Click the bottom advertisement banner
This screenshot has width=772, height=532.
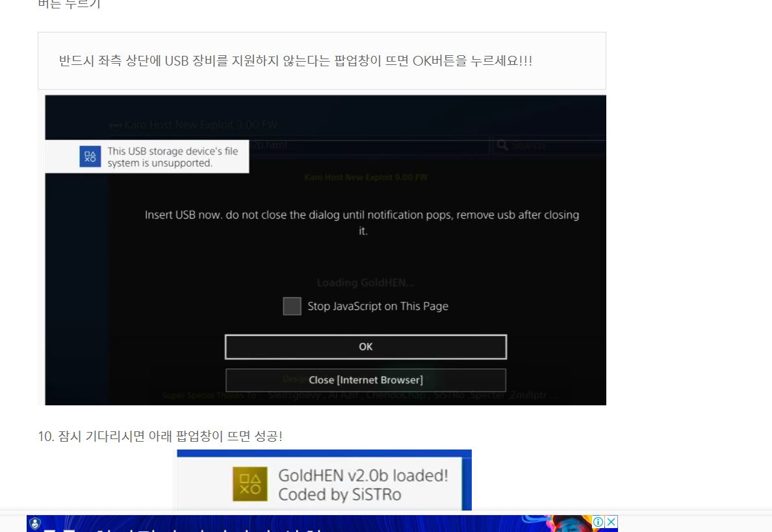coord(322,524)
